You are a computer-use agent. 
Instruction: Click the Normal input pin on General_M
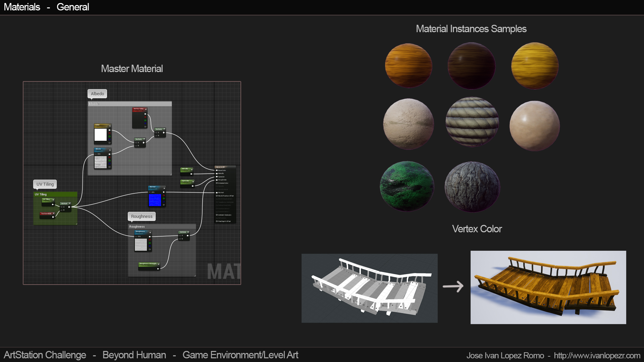click(217, 192)
